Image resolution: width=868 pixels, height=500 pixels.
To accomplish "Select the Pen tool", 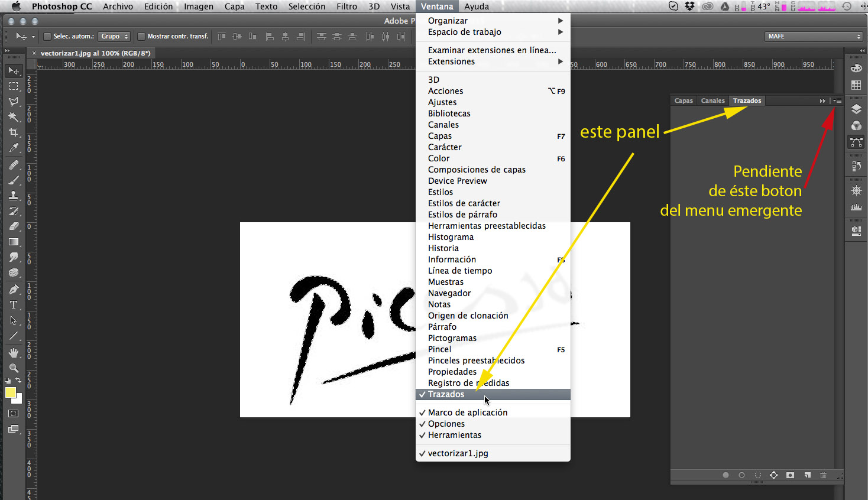I will (x=14, y=290).
